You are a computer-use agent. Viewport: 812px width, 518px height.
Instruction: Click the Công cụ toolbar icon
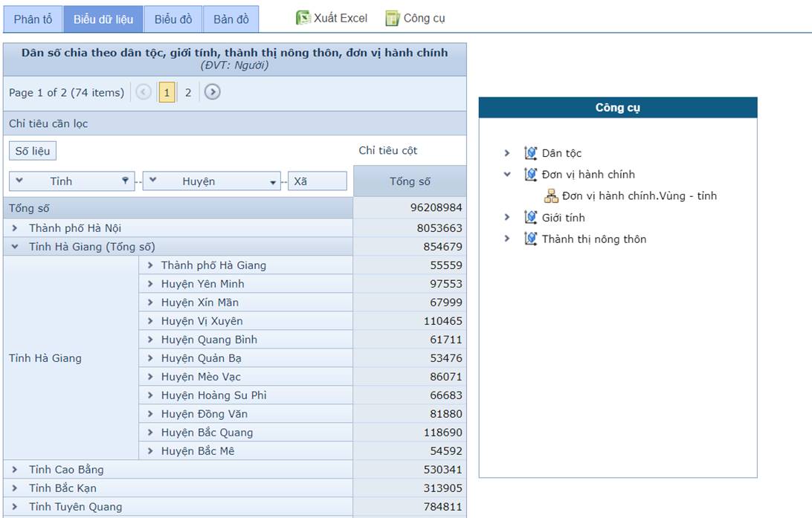(x=393, y=19)
